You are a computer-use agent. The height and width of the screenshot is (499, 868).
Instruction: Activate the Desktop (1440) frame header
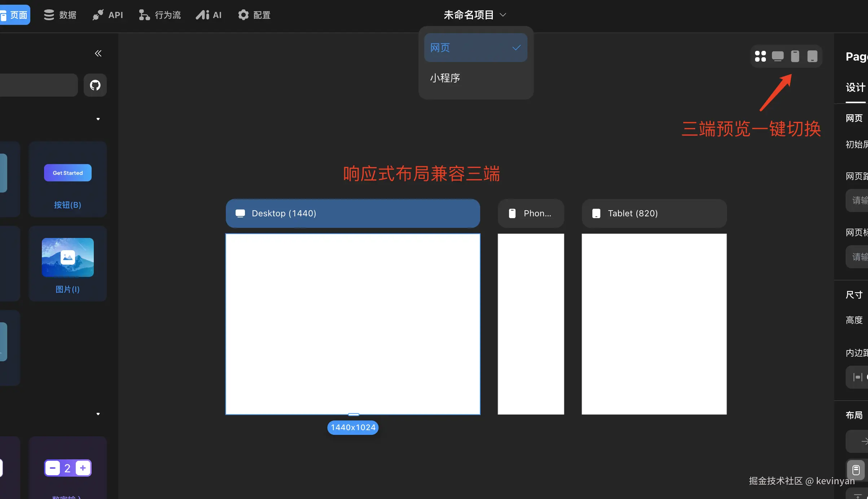pos(352,213)
